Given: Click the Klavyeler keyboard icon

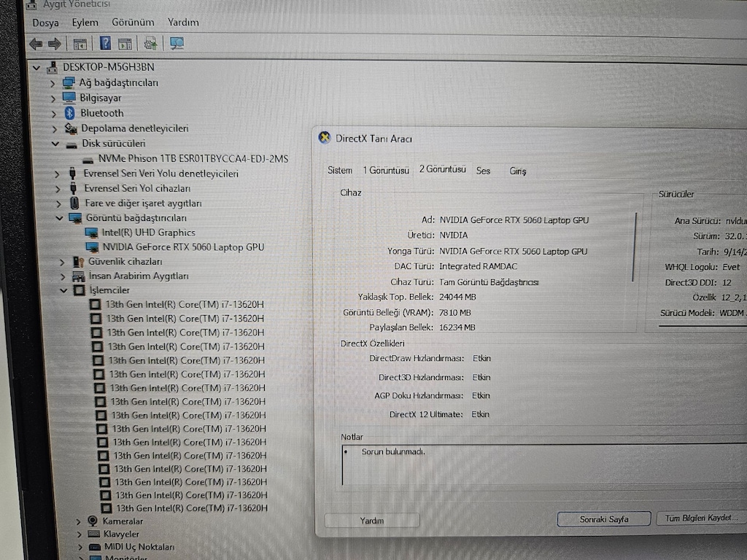Looking at the screenshot, I should tap(94, 534).
